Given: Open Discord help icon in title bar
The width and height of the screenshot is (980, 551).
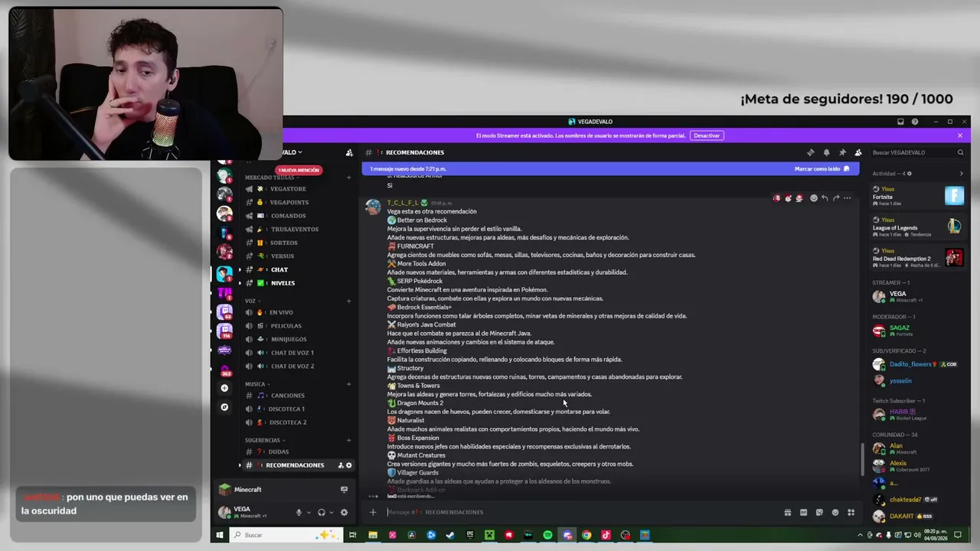Looking at the screenshot, I should pos(915,122).
